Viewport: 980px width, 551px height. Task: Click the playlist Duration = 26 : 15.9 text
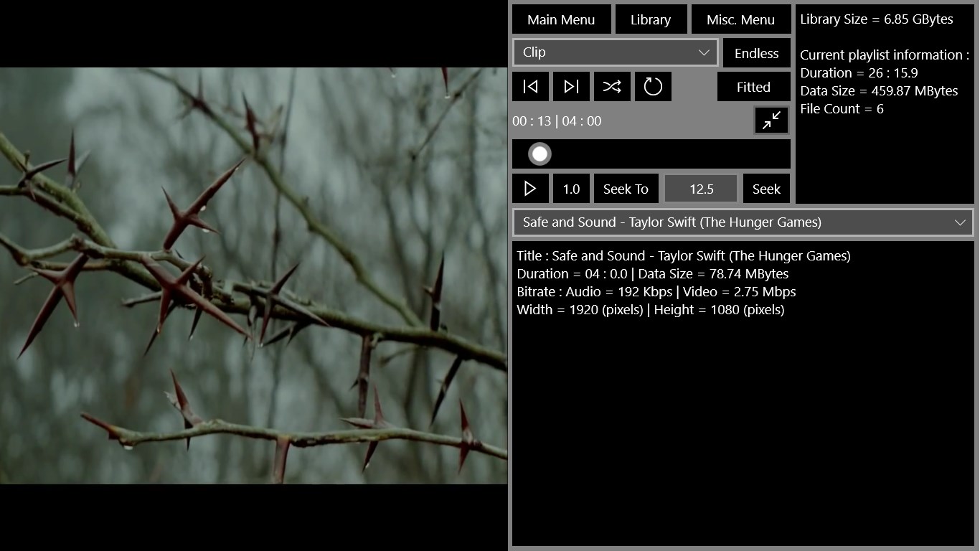coord(859,73)
